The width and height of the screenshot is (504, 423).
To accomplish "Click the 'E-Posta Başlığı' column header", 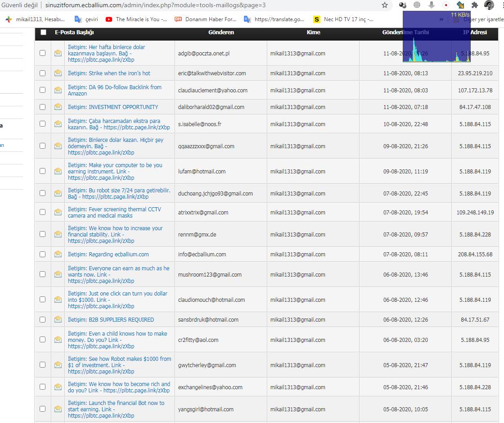I will point(74,32).
